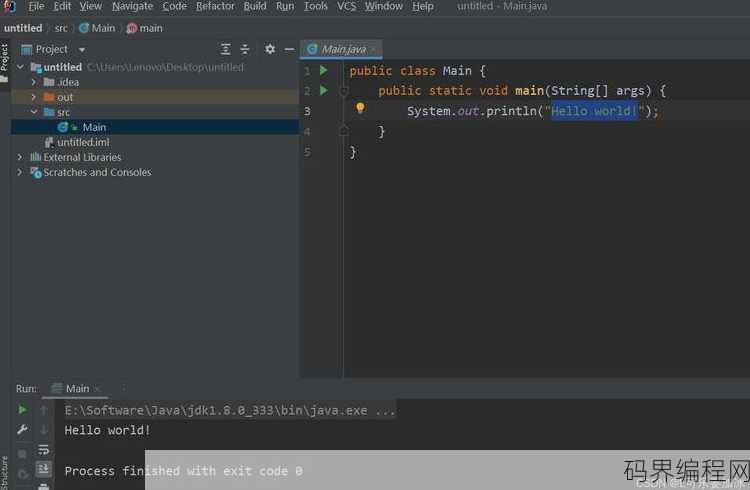Click run gutter arrow on line 1
This screenshot has height=490, width=750.
click(324, 70)
